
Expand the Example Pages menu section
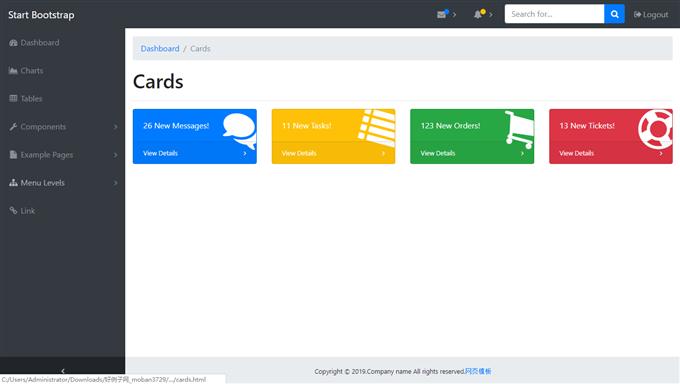[x=63, y=155]
